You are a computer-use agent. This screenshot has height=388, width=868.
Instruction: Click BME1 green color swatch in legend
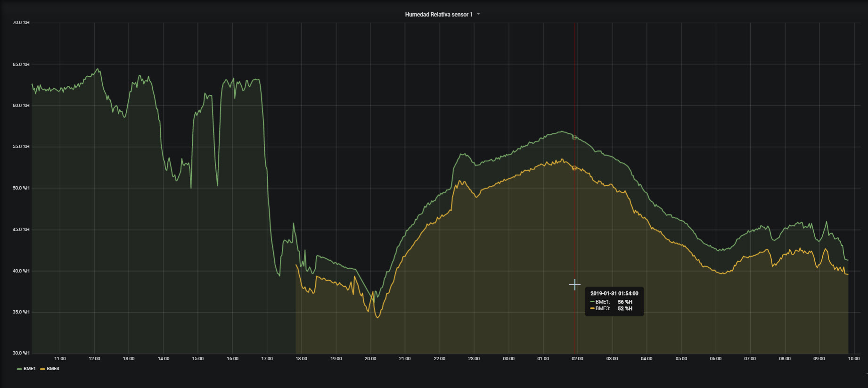tap(19, 369)
